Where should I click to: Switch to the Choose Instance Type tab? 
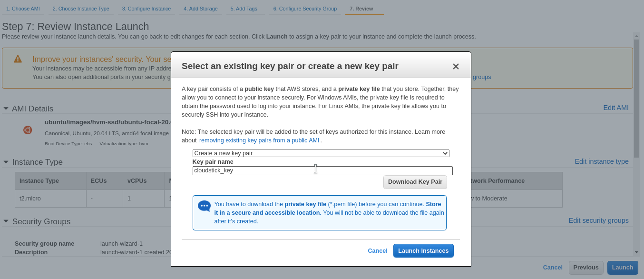81,9
